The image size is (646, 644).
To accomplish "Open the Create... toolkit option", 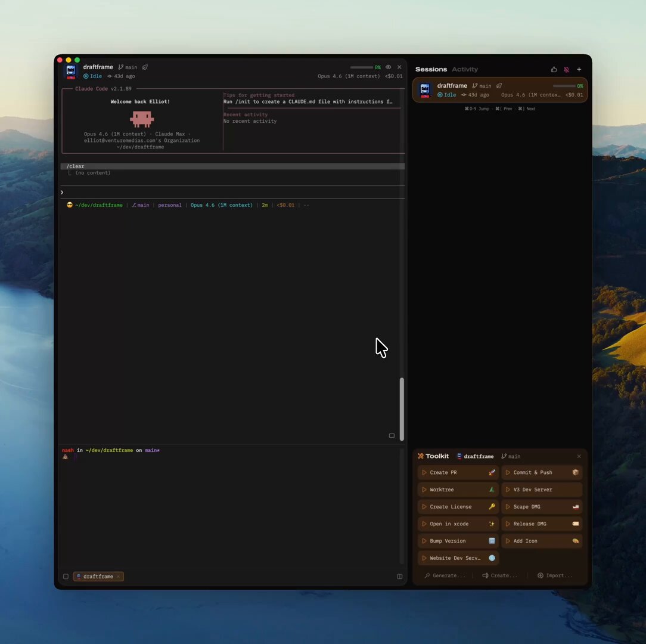I will [x=500, y=575].
